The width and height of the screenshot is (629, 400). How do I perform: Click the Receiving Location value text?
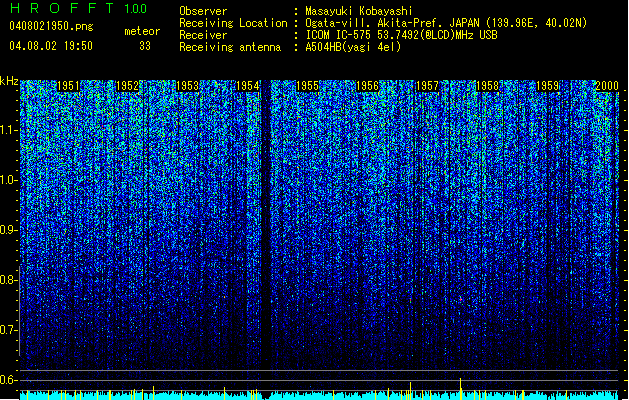click(446, 23)
